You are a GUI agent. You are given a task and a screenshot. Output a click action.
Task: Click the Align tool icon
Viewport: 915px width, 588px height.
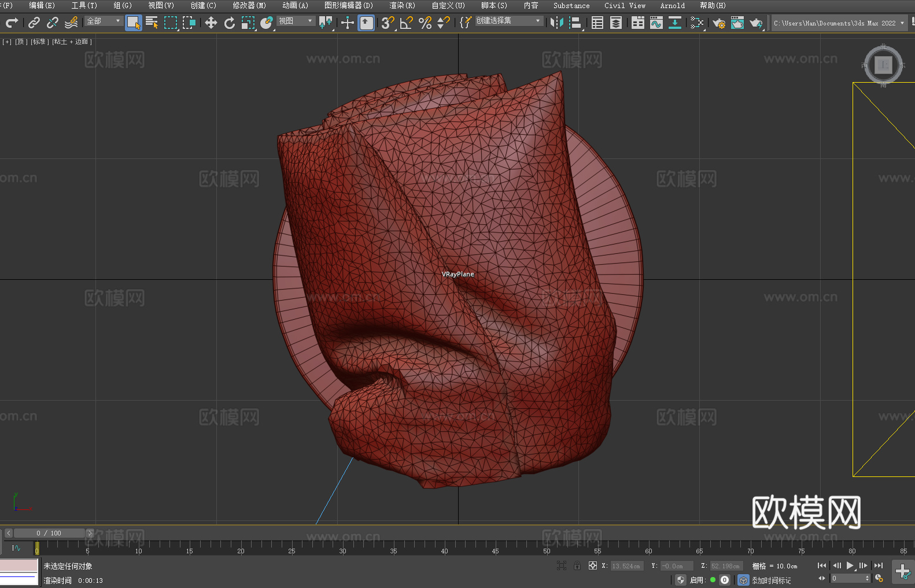pos(575,23)
